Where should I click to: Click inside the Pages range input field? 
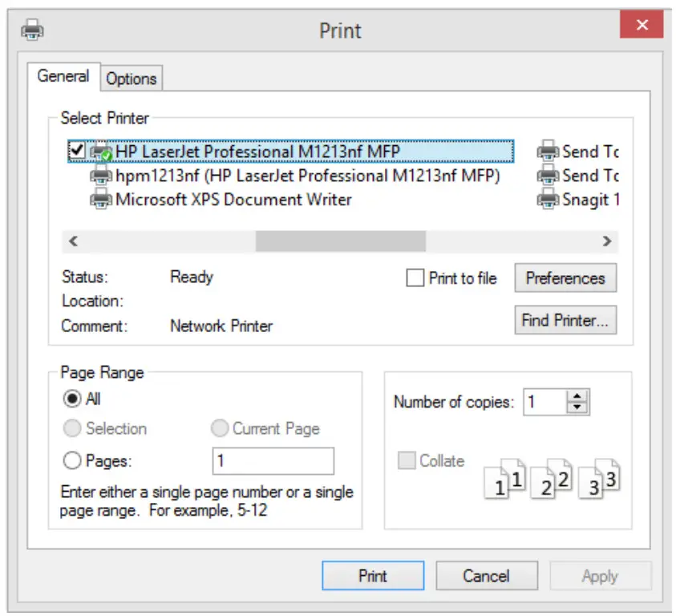(273, 460)
